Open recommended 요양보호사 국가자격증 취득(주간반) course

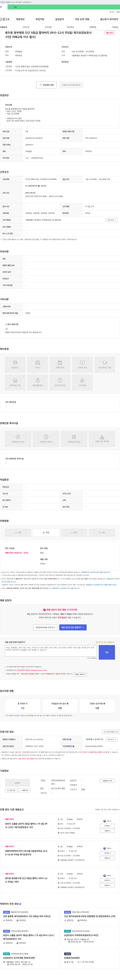(19, 958)
